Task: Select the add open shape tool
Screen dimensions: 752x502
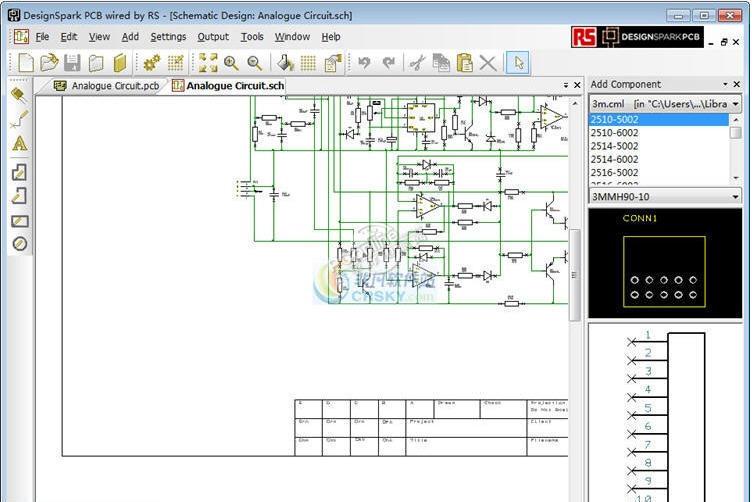Action: [x=19, y=196]
